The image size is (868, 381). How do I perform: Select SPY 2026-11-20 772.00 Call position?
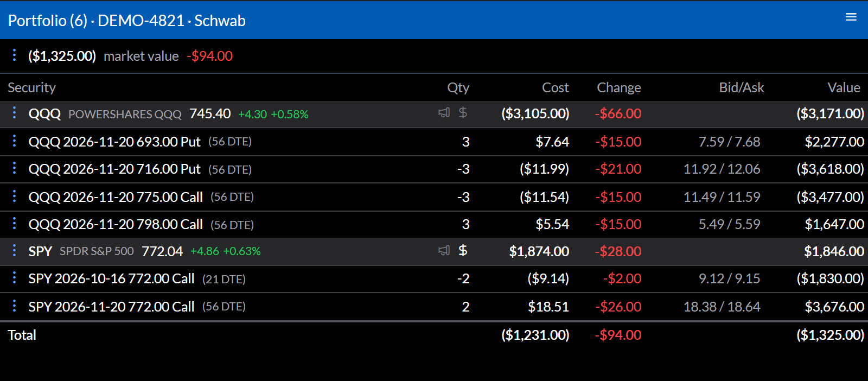[111, 307]
